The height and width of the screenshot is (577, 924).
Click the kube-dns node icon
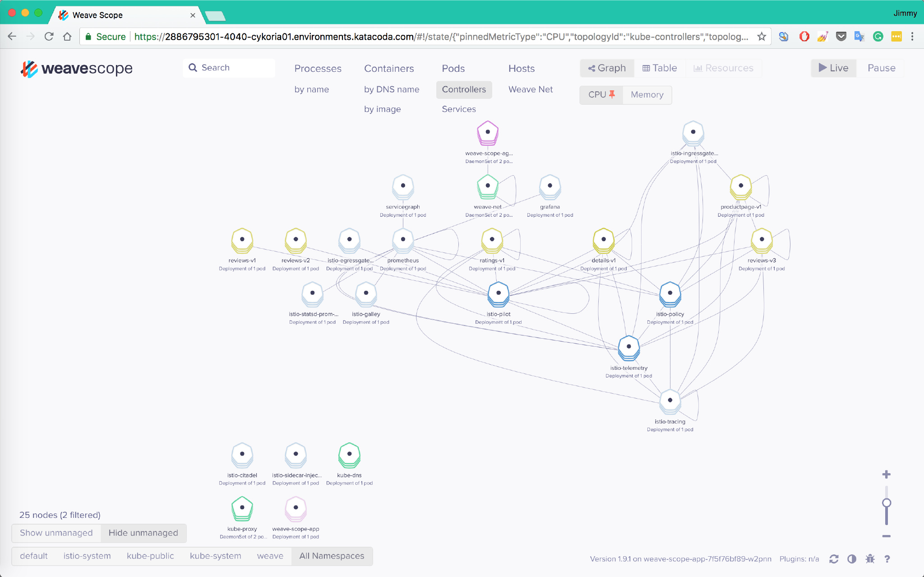(x=349, y=454)
